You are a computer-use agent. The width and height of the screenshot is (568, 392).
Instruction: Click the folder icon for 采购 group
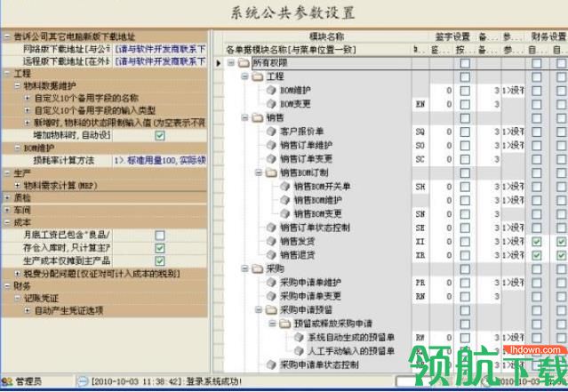pos(258,268)
